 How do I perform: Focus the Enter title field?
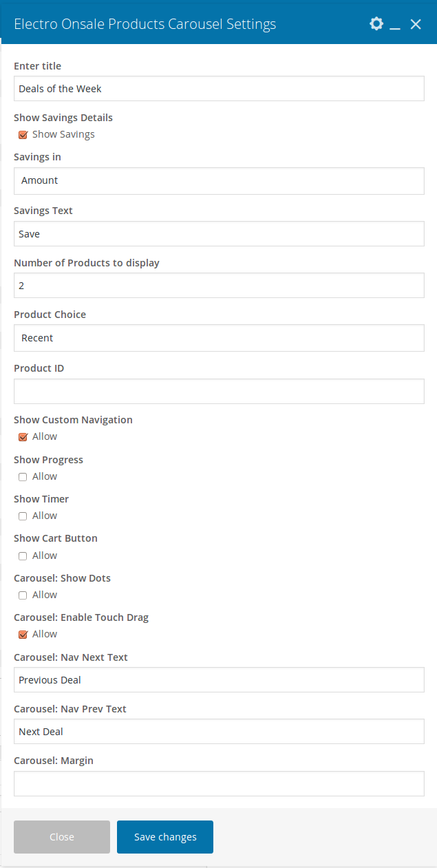[219, 88]
